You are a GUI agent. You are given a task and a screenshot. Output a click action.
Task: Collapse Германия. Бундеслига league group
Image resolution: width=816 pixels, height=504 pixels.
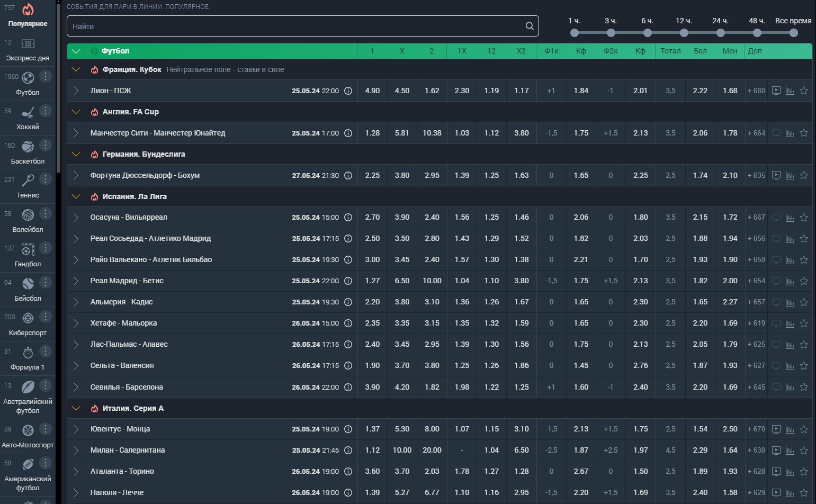(x=76, y=154)
